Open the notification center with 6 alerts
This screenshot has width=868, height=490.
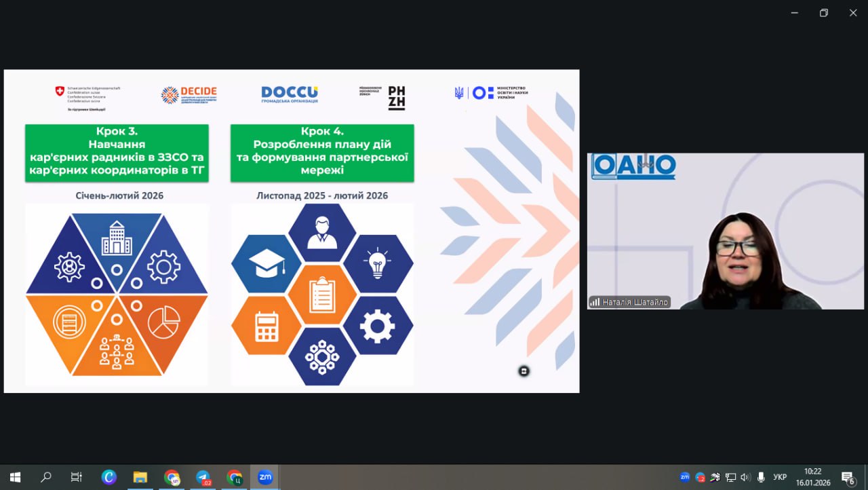point(848,477)
